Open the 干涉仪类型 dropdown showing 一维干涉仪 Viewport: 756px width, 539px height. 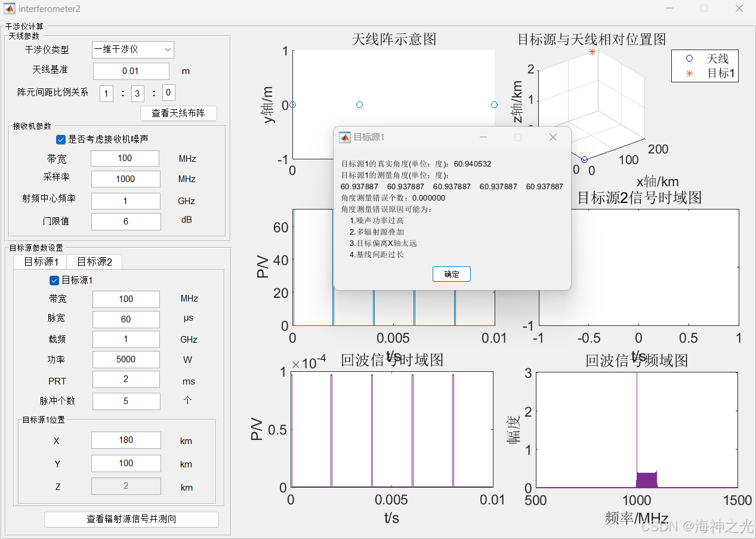132,50
